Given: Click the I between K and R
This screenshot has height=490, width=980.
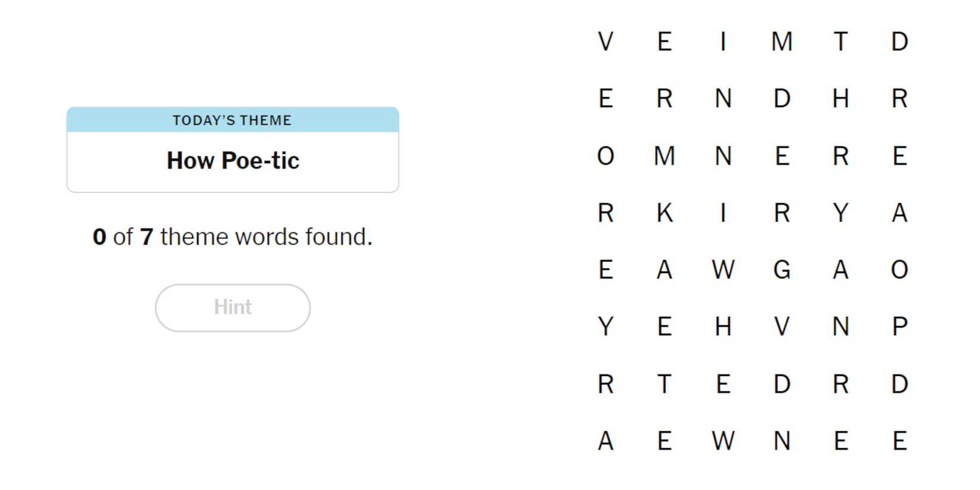Looking at the screenshot, I should pyautogui.click(x=723, y=213).
